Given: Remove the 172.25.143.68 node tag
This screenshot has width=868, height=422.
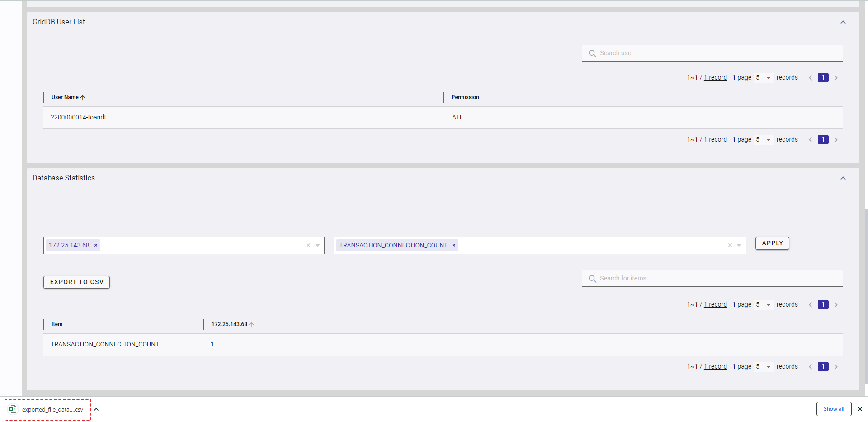Looking at the screenshot, I should pos(96,245).
